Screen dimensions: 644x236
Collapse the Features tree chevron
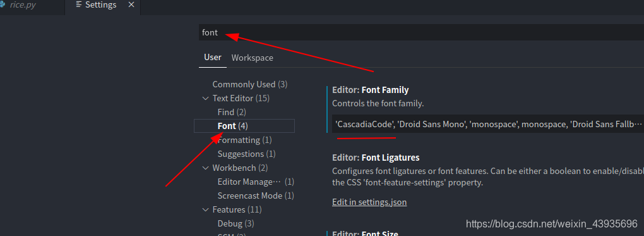(x=205, y=209)
